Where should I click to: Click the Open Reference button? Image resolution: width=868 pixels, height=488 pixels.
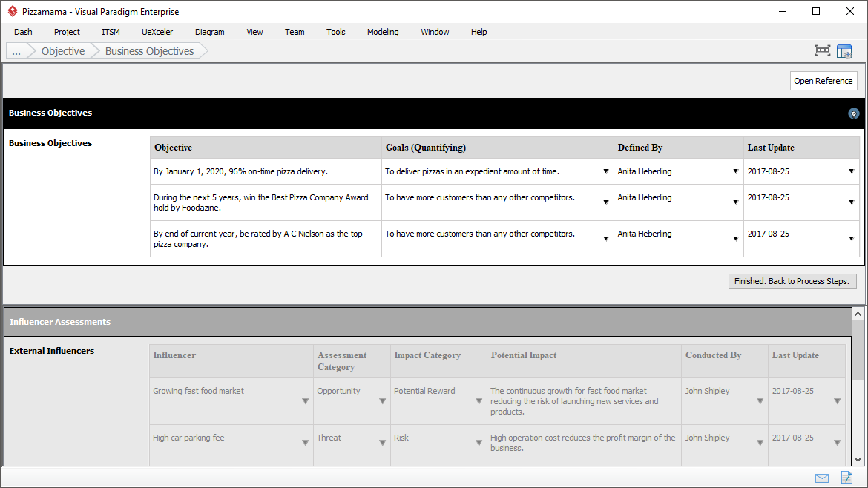click(x=823, y=81)
